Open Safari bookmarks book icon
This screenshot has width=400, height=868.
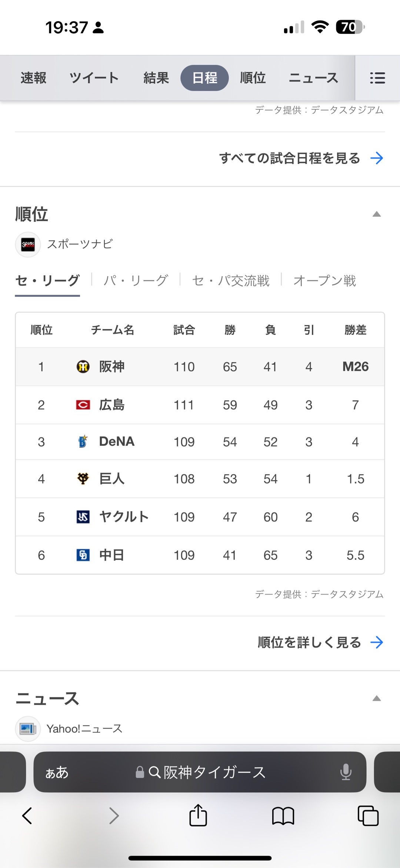283,816
